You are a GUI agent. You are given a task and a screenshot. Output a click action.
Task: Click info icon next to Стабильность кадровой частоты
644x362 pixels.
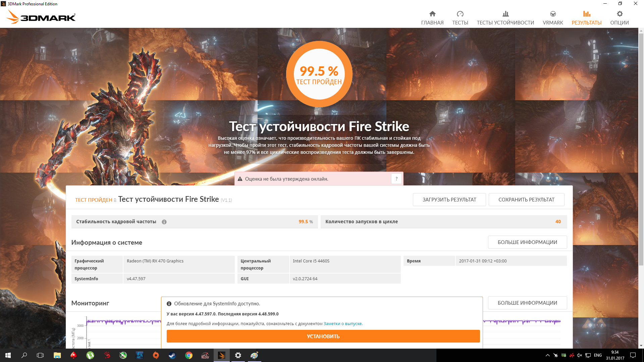164,222
